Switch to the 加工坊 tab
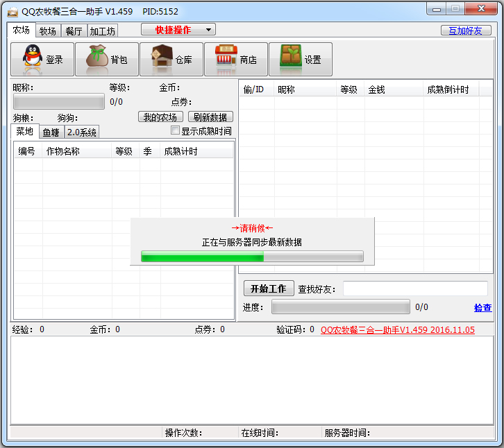 103,31
